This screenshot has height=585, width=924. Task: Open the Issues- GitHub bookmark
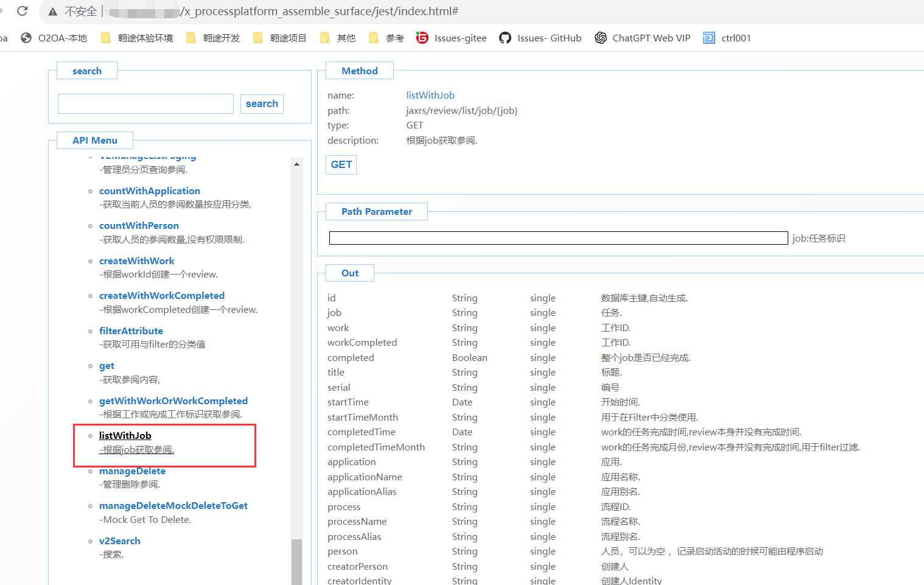coord(541,38)
